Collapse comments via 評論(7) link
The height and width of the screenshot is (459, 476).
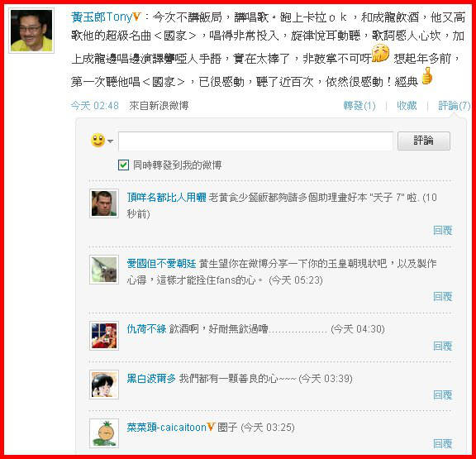(x=455, y=106)
